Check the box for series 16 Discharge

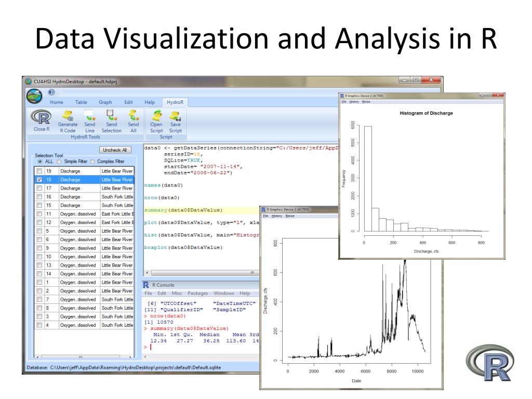[39, 196]
